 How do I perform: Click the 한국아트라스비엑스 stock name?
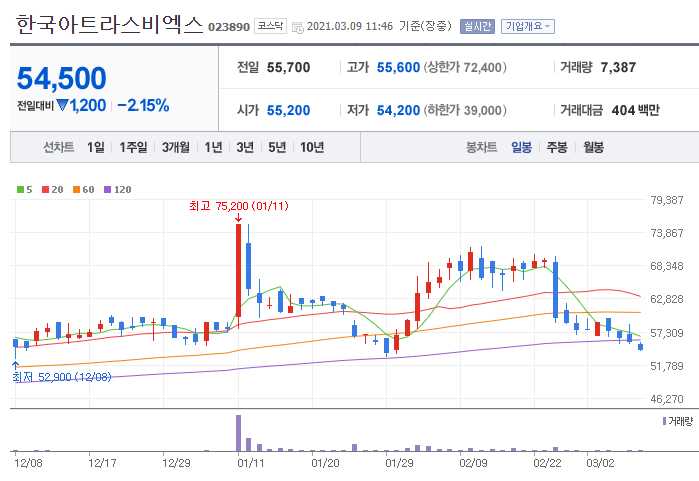[x=109, y=25]
